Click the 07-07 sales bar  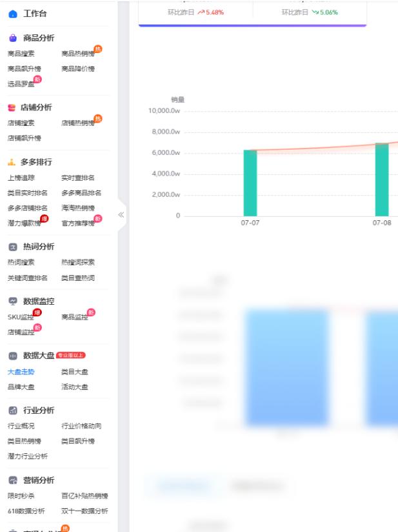(250, 183)
